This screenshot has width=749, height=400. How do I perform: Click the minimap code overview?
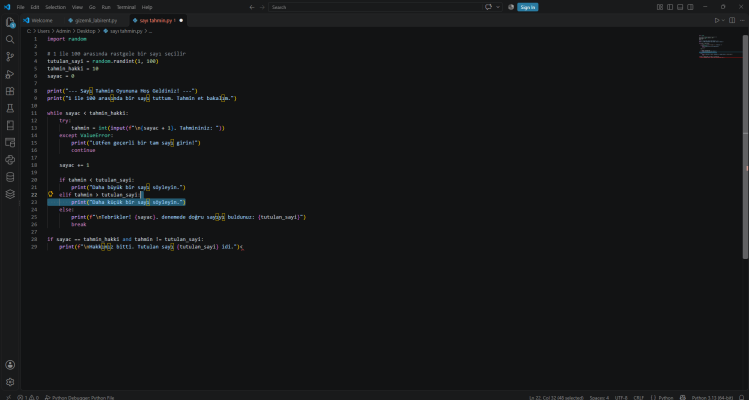click(x=719, y=47)
